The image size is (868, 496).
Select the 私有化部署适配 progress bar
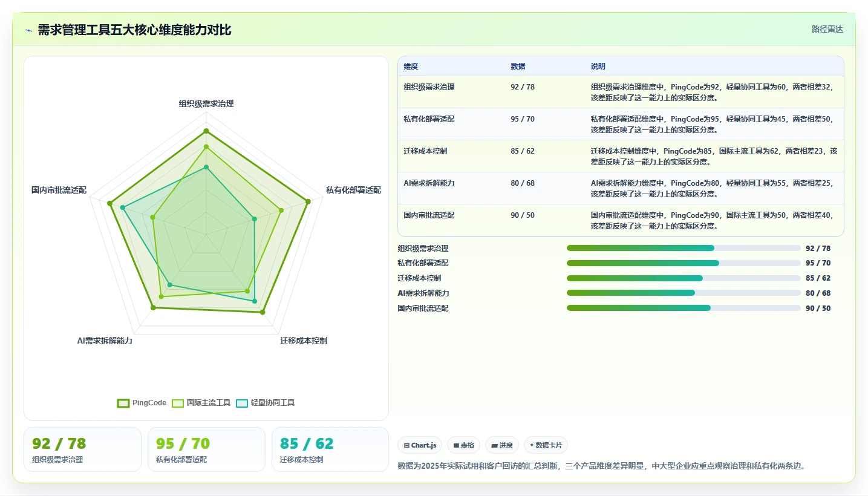click(x=684, y=263)
